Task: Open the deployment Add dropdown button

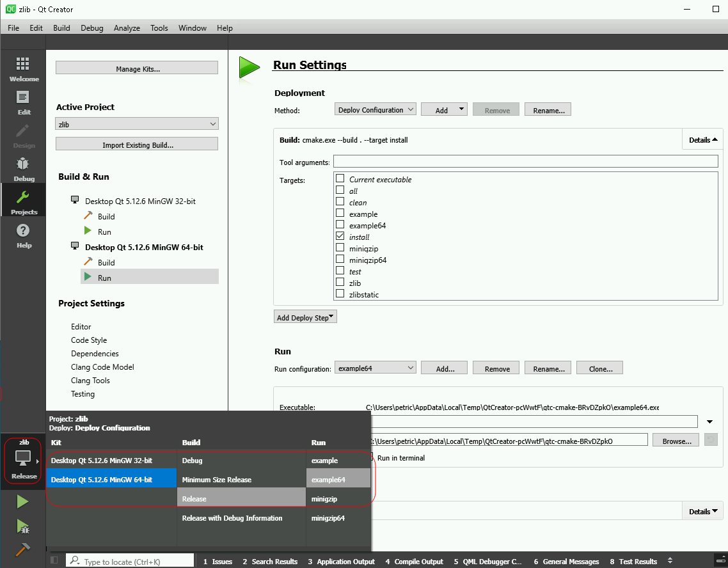Action: (444, 109)
